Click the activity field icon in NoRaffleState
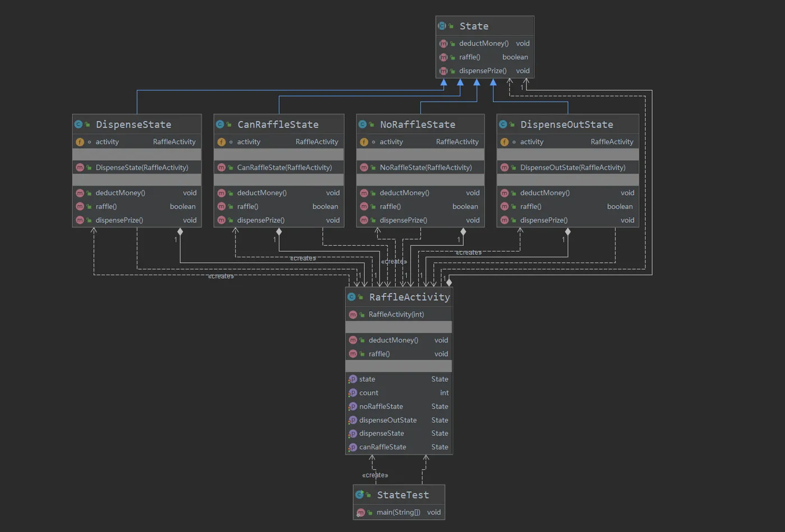 [x=364, y=142]
